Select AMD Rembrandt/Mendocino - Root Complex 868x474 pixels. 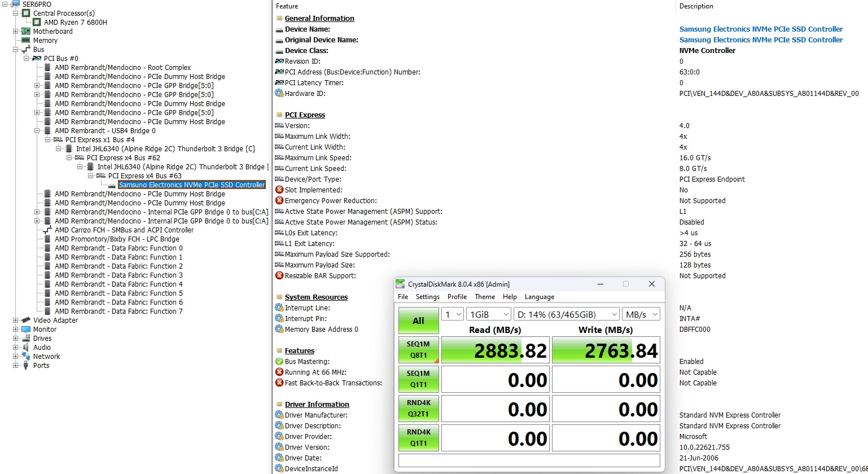click(122, 67)
